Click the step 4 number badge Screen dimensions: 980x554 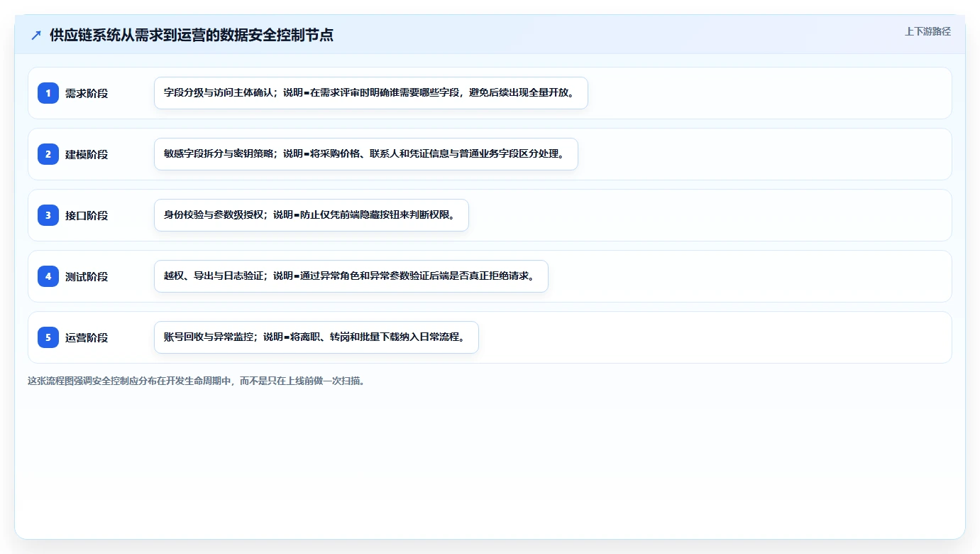click(x=48, y=276)
